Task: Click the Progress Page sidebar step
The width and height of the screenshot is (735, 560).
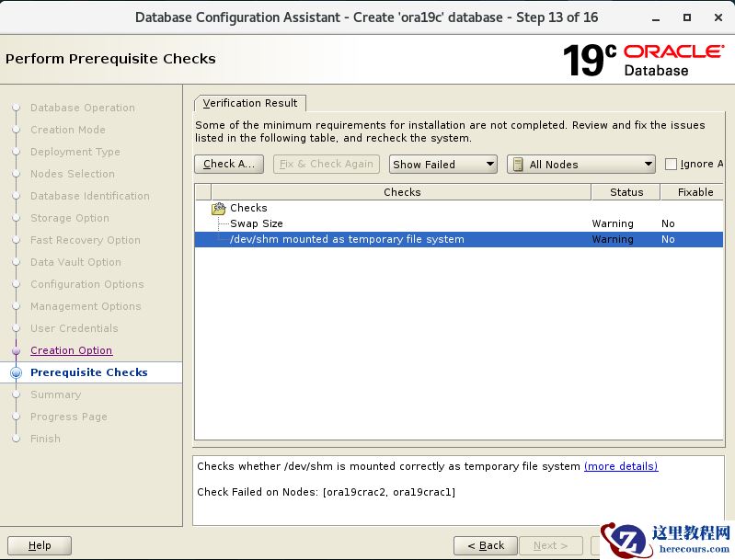Action: tap(69, 417)
